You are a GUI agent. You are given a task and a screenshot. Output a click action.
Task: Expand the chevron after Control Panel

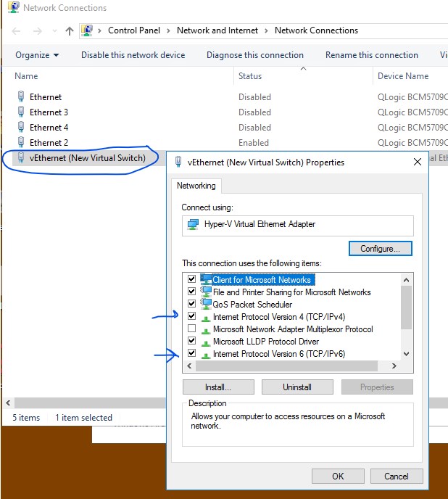point(168,31)
